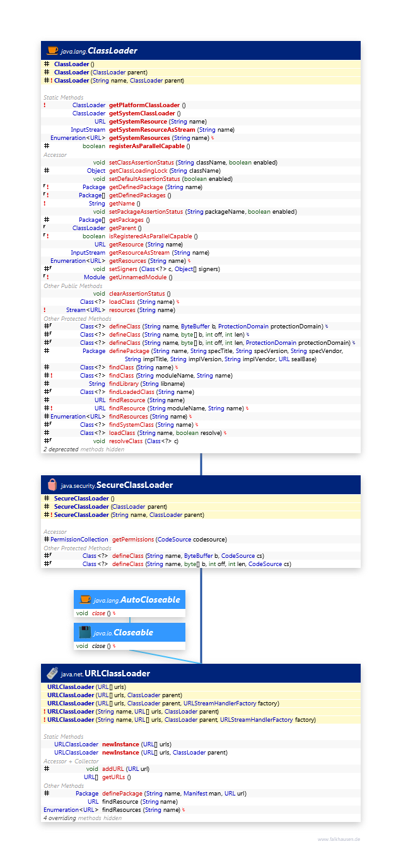The image size is (396, 868).
Task: Select constructor ClassLoader (ClassLoader parent)
Action: [x=101, y=72]
